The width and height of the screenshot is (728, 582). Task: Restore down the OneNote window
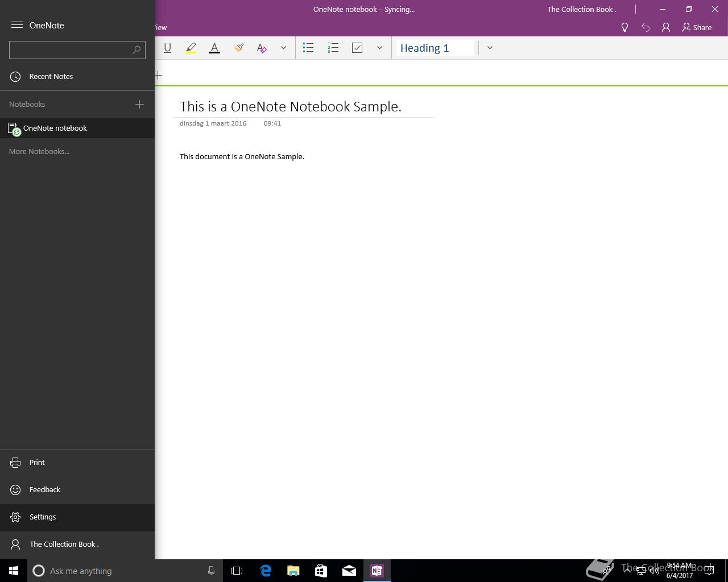click(689, 9)
